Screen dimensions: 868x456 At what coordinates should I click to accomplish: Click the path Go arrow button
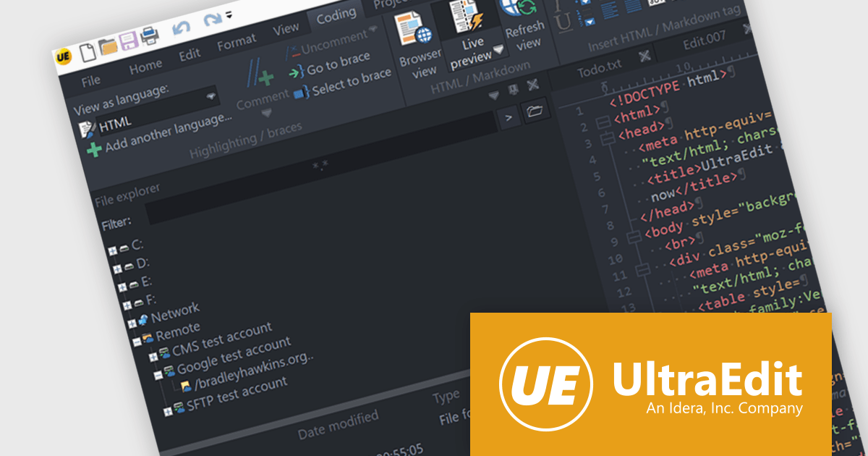(509, 116)
